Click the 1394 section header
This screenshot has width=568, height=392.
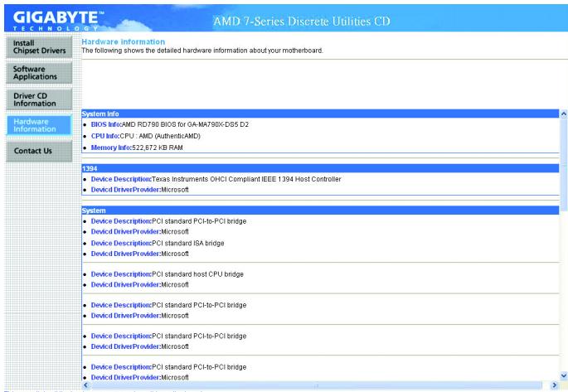coord(320,168)
